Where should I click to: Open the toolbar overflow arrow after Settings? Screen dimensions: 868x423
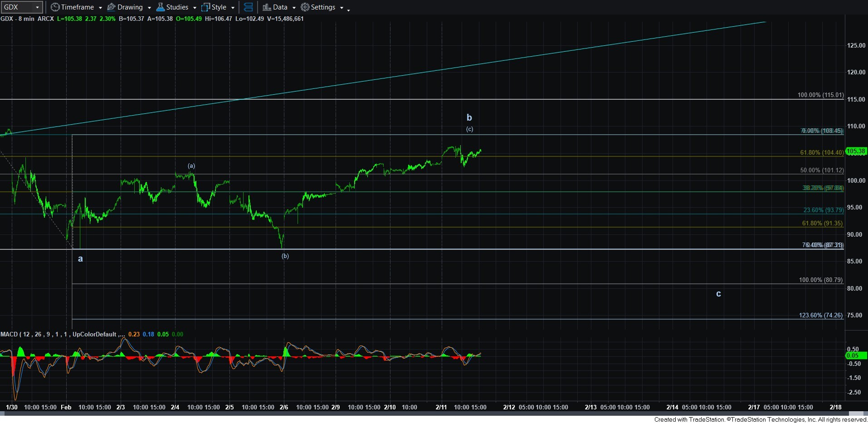[x=348, y=10]
